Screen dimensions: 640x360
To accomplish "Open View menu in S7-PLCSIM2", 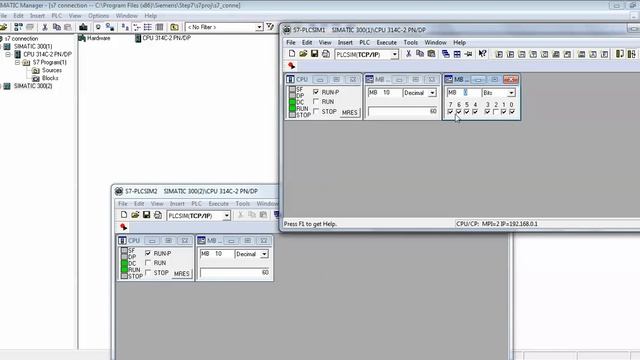I will (157, 204).
